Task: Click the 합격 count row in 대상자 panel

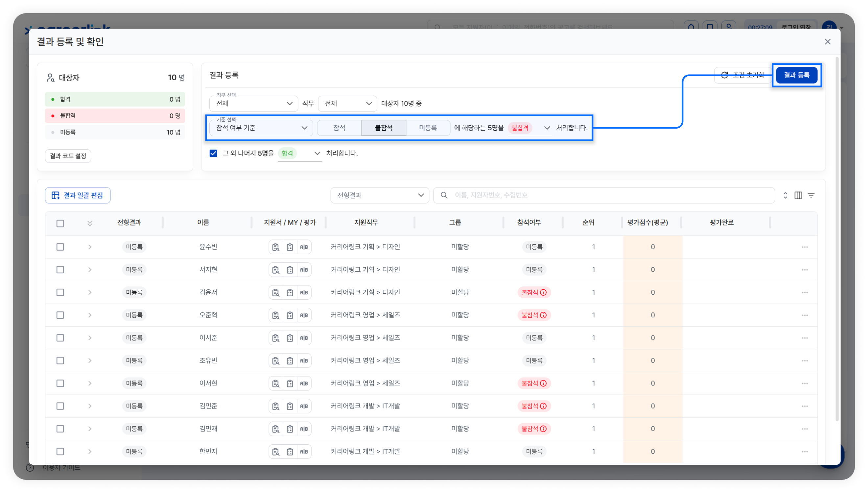Action: point(115,99)
